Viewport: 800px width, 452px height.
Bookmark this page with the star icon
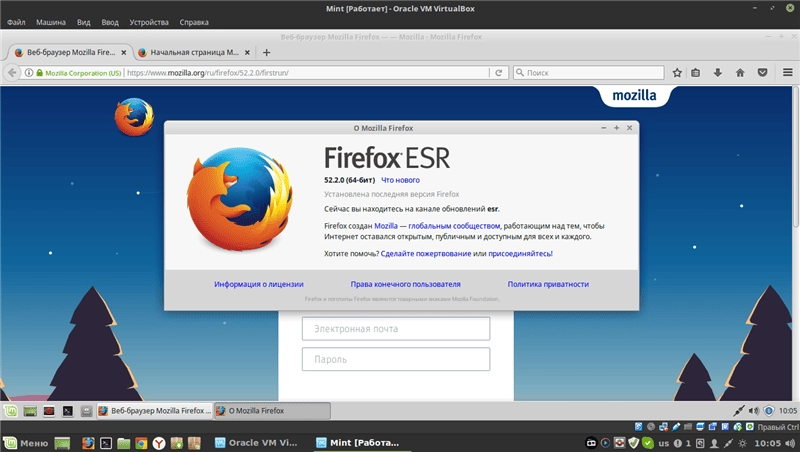coord(677,72)
